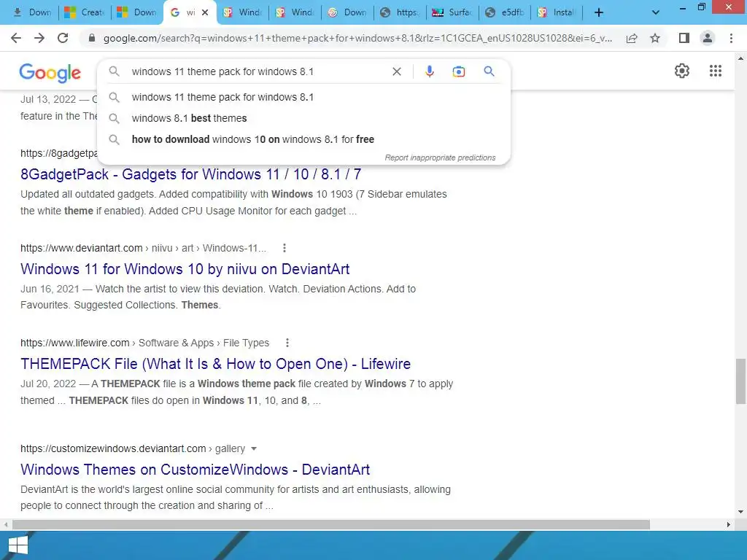Submit search with blue magnifier icon
The height and width of the screenshot is (560, 747).
[x=489, y=71]
